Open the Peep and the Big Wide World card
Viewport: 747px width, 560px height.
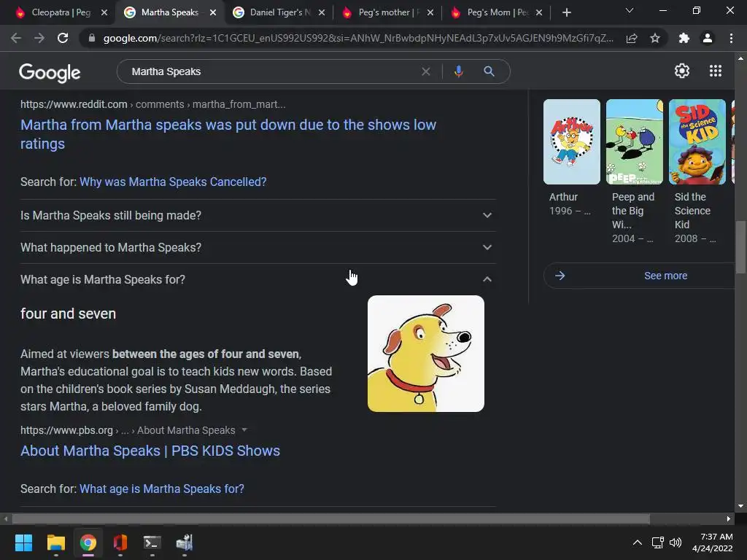(x=634, y=171)
